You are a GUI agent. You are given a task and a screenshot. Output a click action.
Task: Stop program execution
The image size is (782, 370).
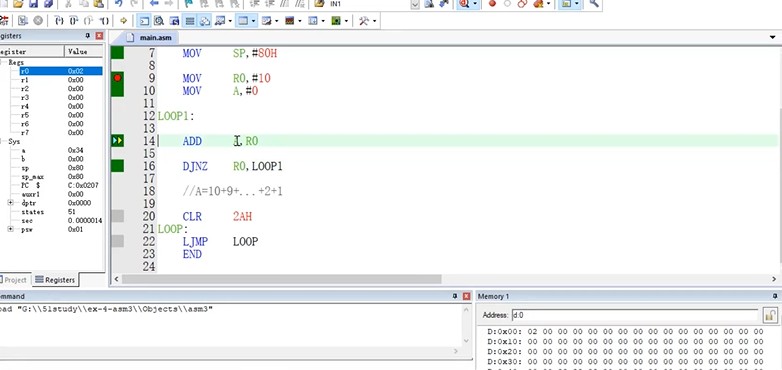click(x=38, y=20)
